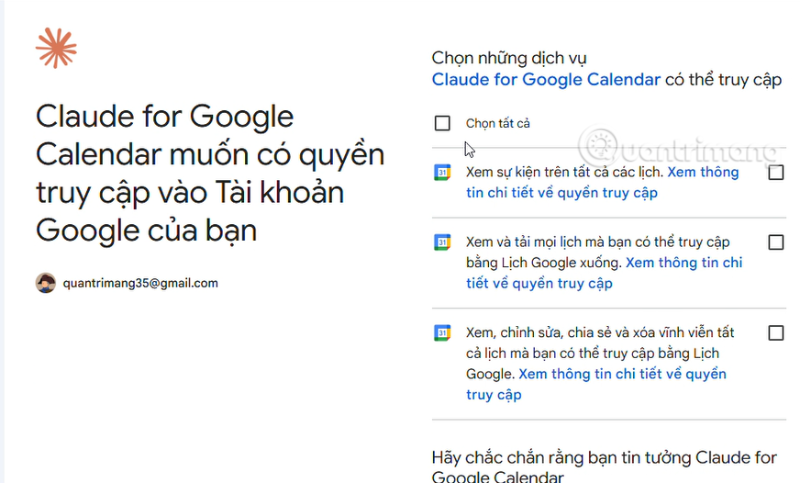
Task: Click the Calendar icon beside 'Xem, chỉnh sửa, chia sẻ và xóa'
Action: (442, 333)
